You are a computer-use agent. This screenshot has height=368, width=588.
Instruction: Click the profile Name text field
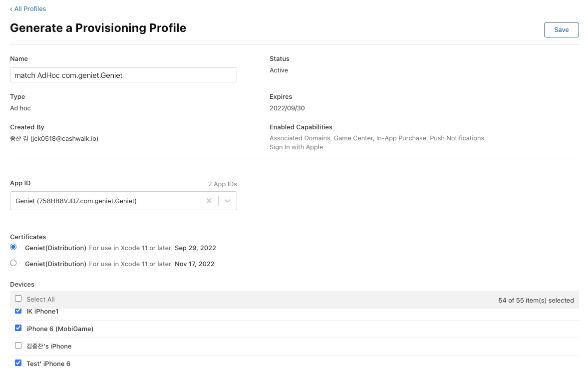click(x=123, y=75)
